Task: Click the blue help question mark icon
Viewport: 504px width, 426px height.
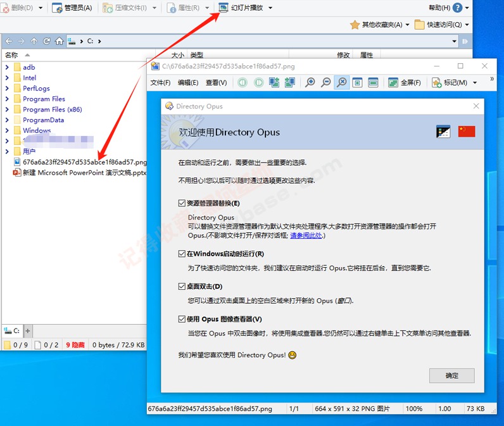Action: [x=457, y=8]
